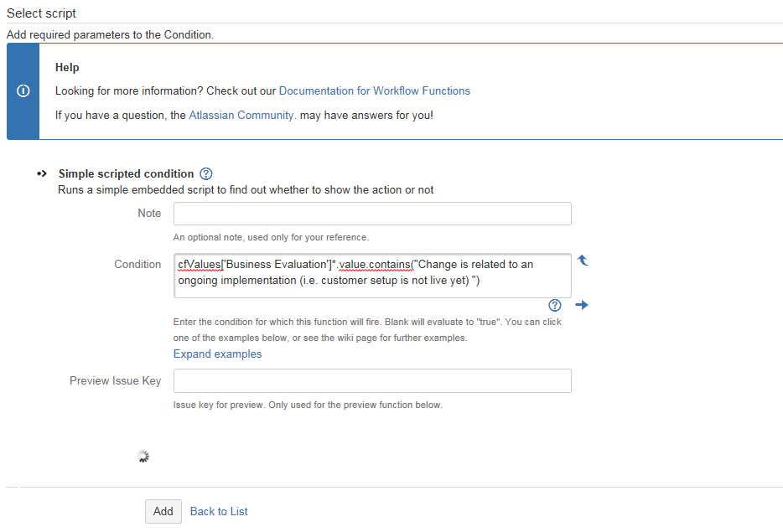Click the question mark icon below Condition box
783x532 pixels.
pos(554,305)
